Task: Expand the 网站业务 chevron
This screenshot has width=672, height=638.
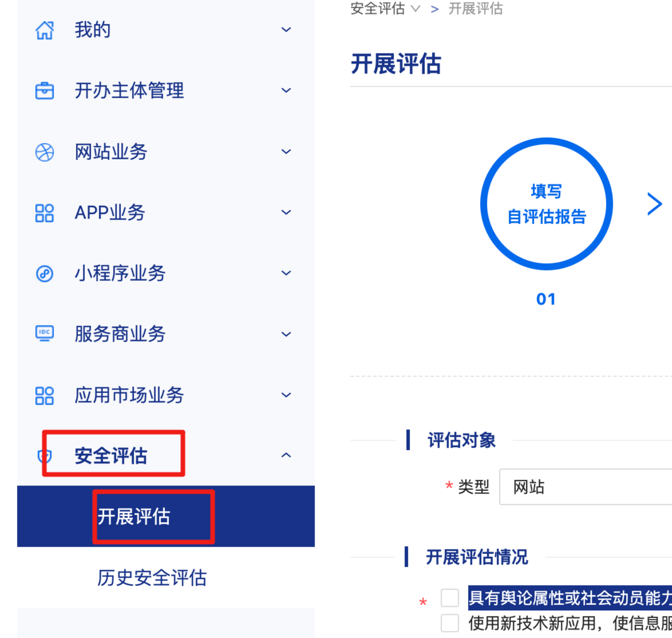Action: click(286, 152)
